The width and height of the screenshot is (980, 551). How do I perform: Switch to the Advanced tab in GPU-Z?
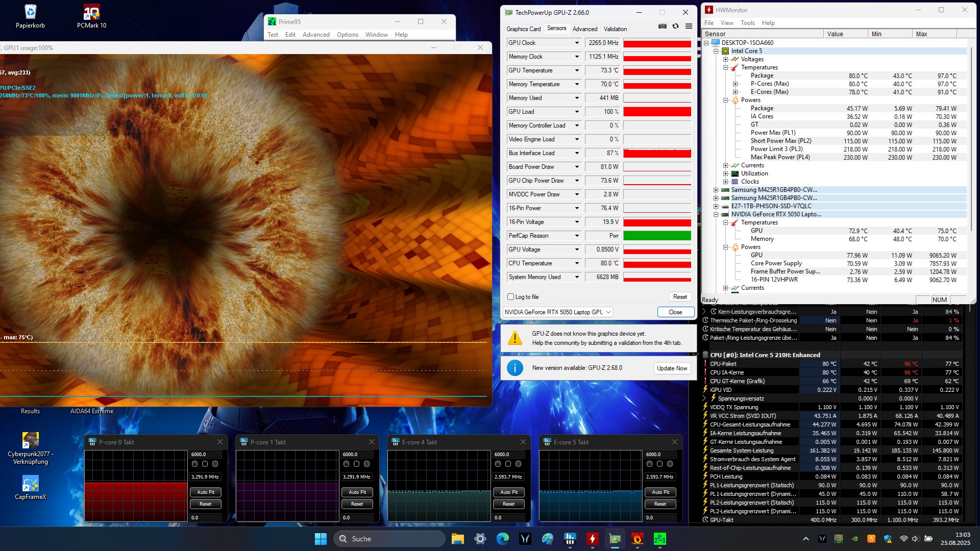tap(584, 29)
